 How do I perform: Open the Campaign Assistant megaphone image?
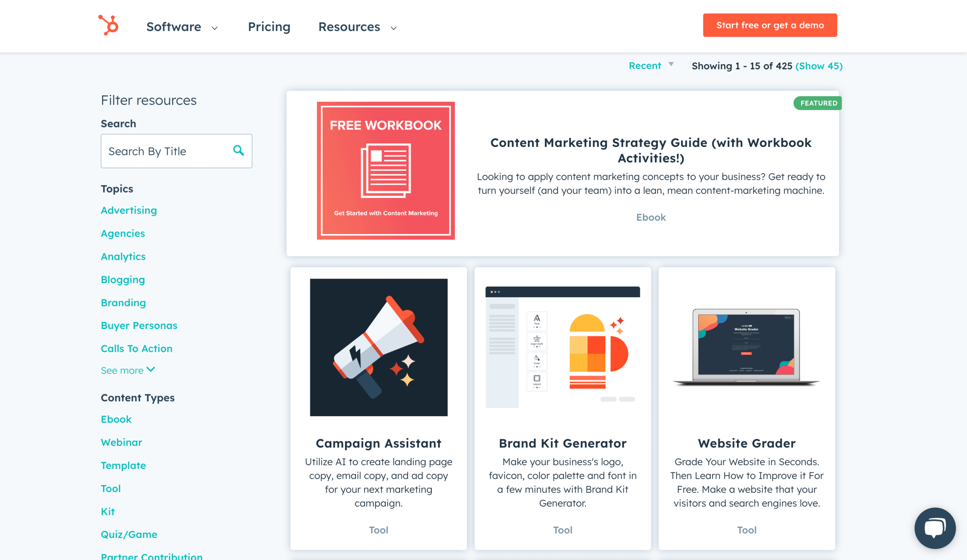coord(378,347)
